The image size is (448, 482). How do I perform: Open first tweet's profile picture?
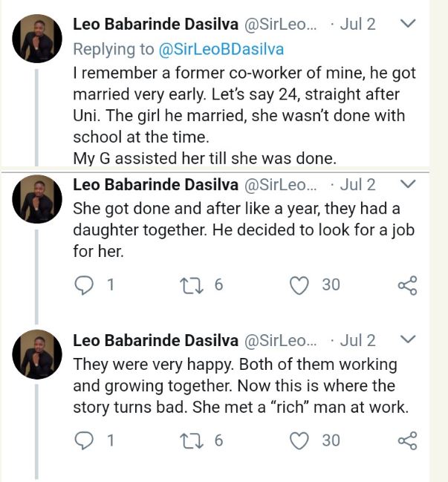click(37, 39)
